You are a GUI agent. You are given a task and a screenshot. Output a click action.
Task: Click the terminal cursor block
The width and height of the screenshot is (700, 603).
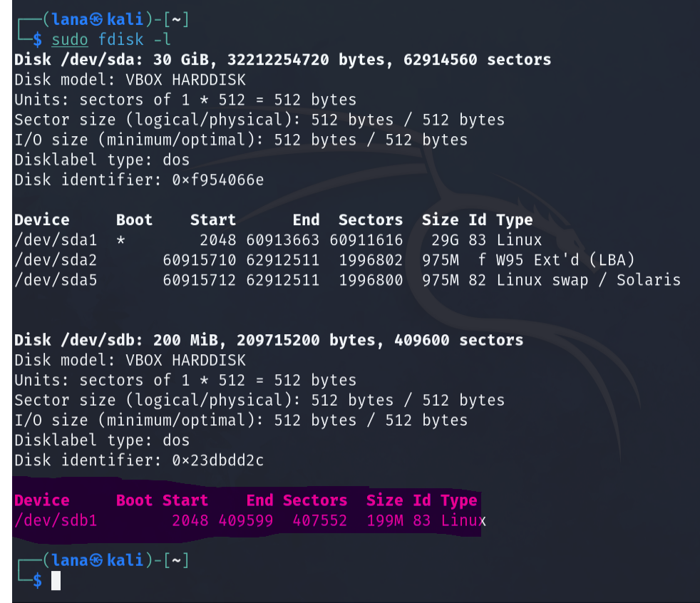pos(56,580)
